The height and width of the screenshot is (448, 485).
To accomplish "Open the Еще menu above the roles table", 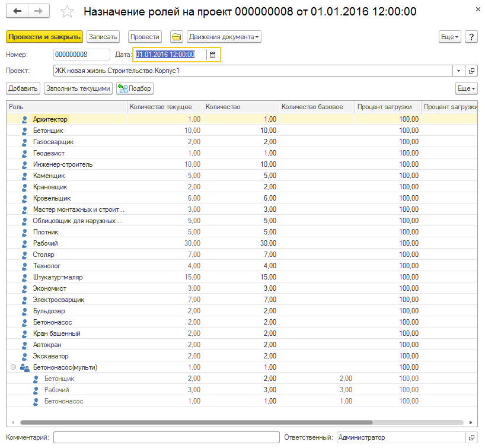I will (x=466, y=88).
